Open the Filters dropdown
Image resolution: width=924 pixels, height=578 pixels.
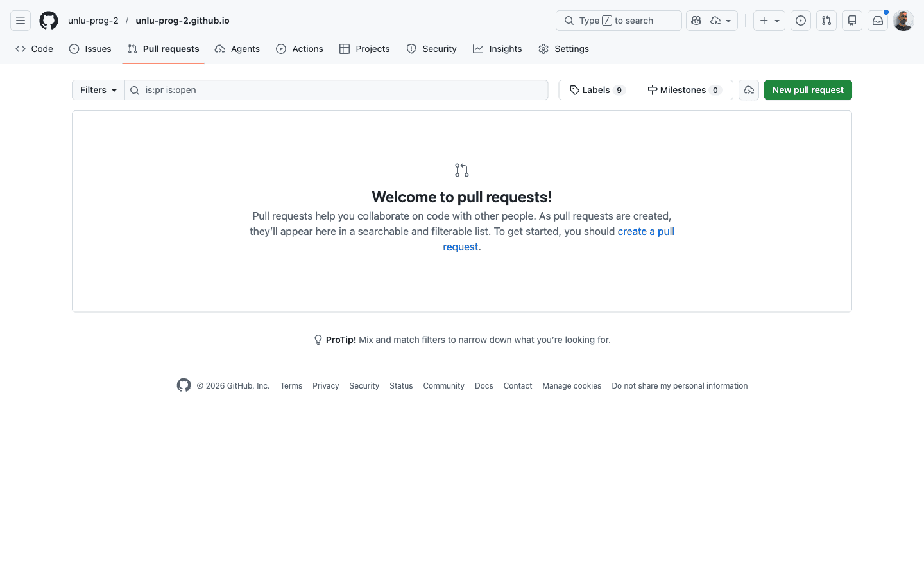point(97,90)
